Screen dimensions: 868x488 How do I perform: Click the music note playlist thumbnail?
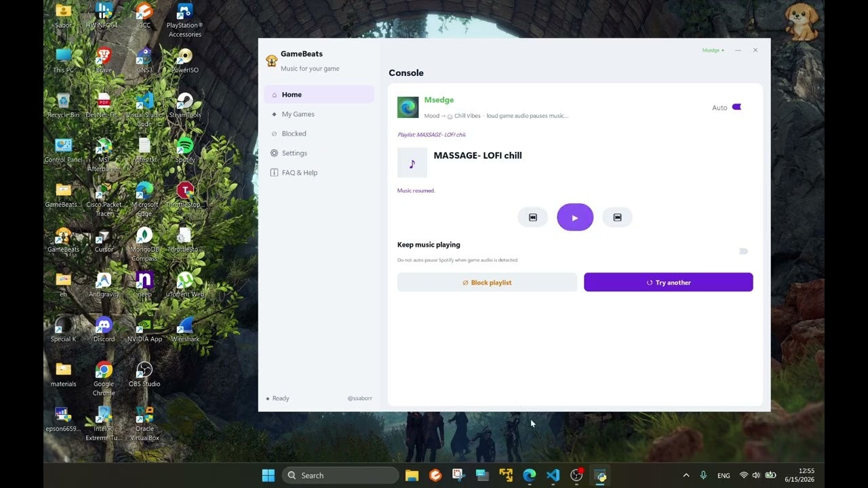coord(412,163)
